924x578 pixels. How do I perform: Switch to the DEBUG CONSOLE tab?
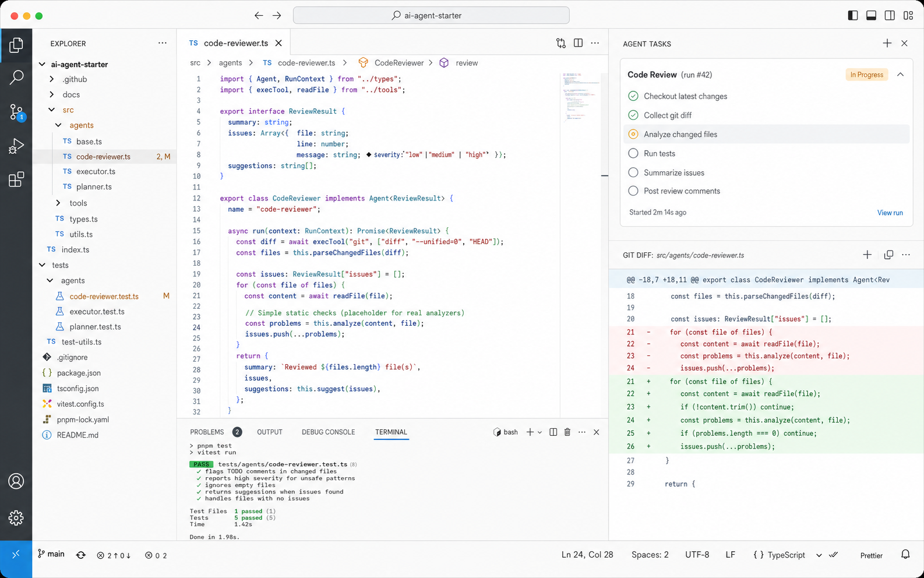(x=329, y=432)
